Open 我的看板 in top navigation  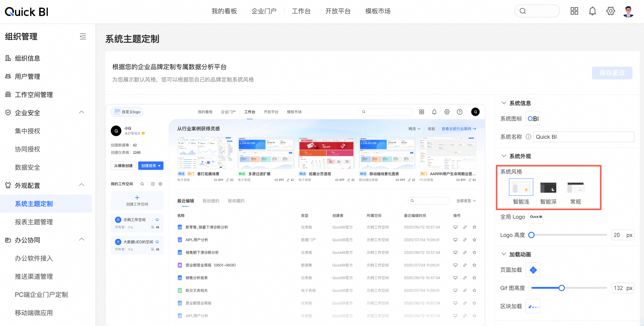coord(224,11)
